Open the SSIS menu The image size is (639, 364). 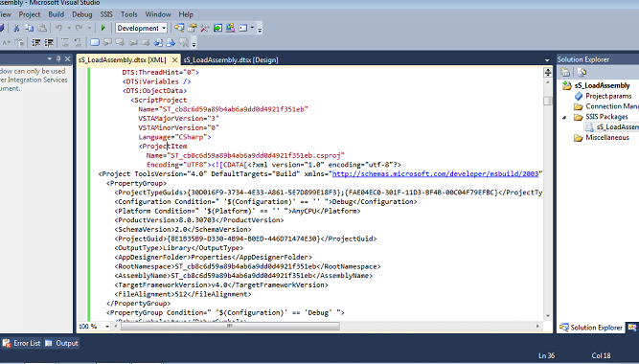click(x=106, y=14)
